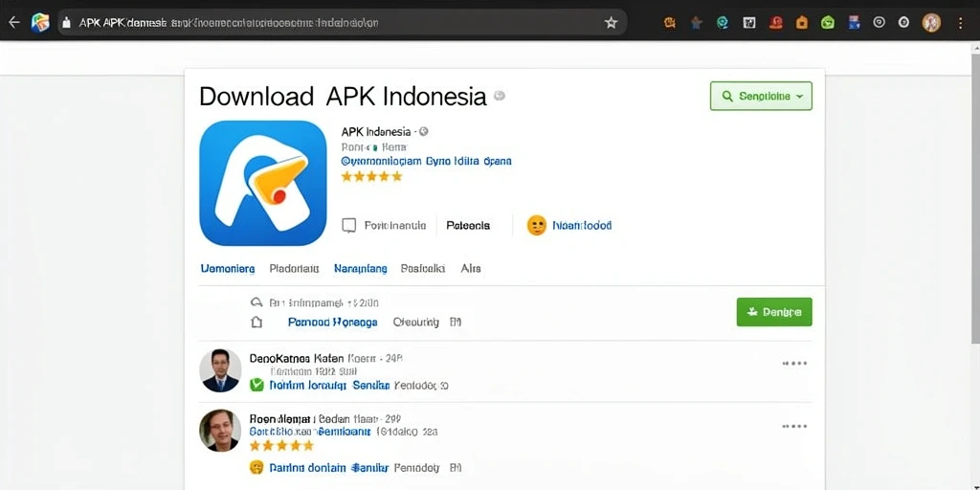The image size is (980, 490).
Task: Open the Parinu doniain Sanilar link
Action: [x=329, y=467]
